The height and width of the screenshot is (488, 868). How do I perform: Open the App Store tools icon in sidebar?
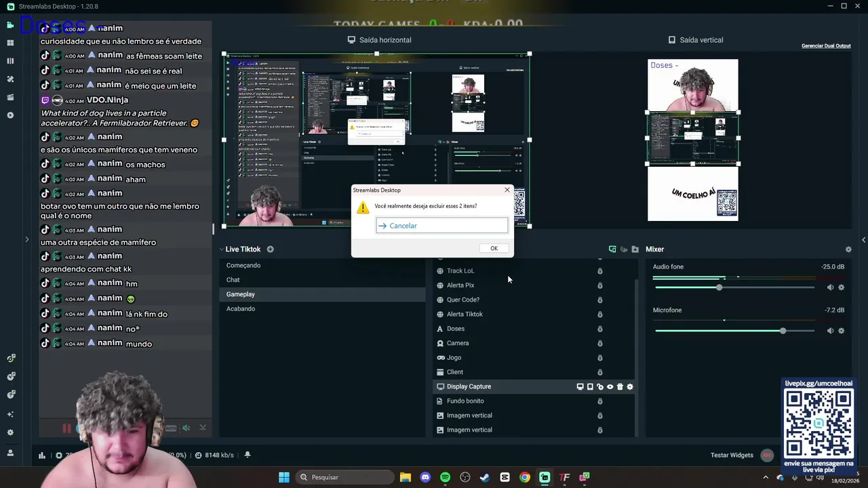10,79
